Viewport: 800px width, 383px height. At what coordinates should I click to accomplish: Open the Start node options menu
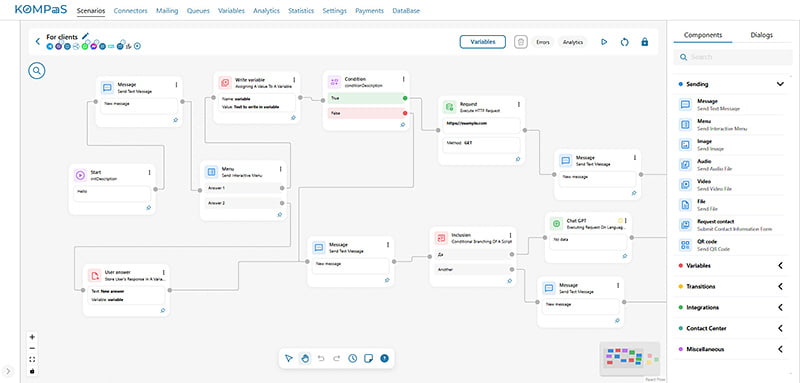point(149,173)
